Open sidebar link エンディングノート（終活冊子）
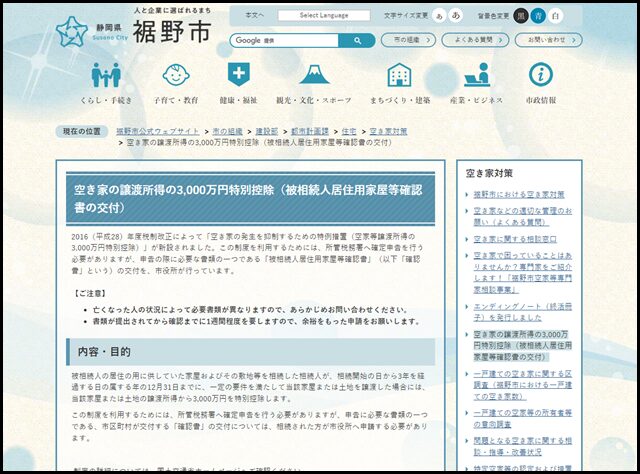This screenshot has height=474, width=640. tap(523, 312)
